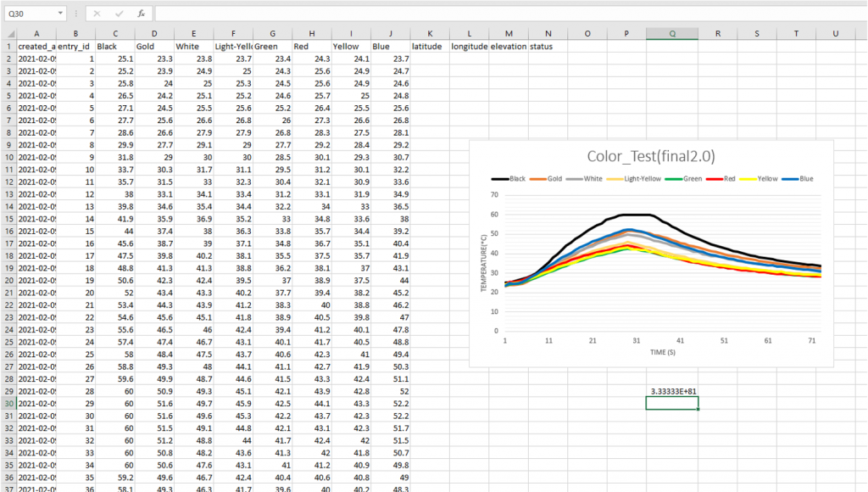Click the 'Green' column header cell
Viewport: 868px width, 492px height.
(272, 47)
